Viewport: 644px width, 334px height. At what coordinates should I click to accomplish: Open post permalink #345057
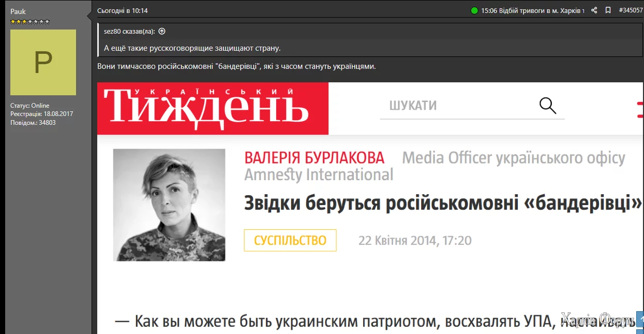[631, 10]
